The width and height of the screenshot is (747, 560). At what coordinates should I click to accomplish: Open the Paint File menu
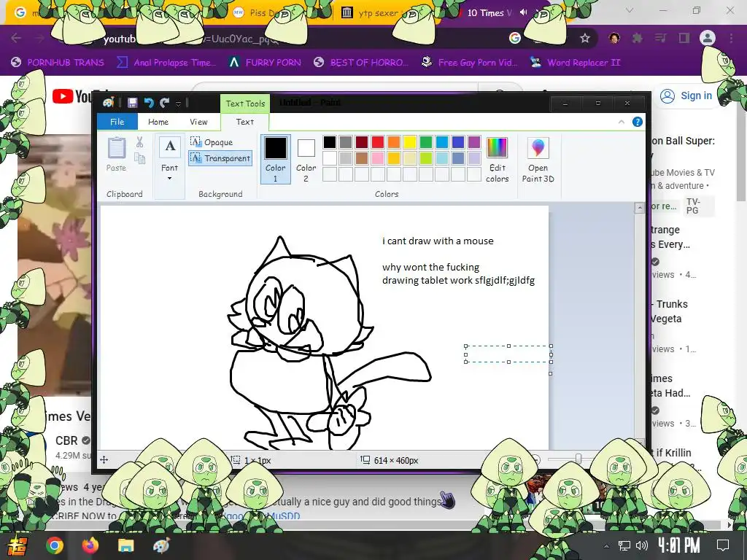tap(117, 122)
